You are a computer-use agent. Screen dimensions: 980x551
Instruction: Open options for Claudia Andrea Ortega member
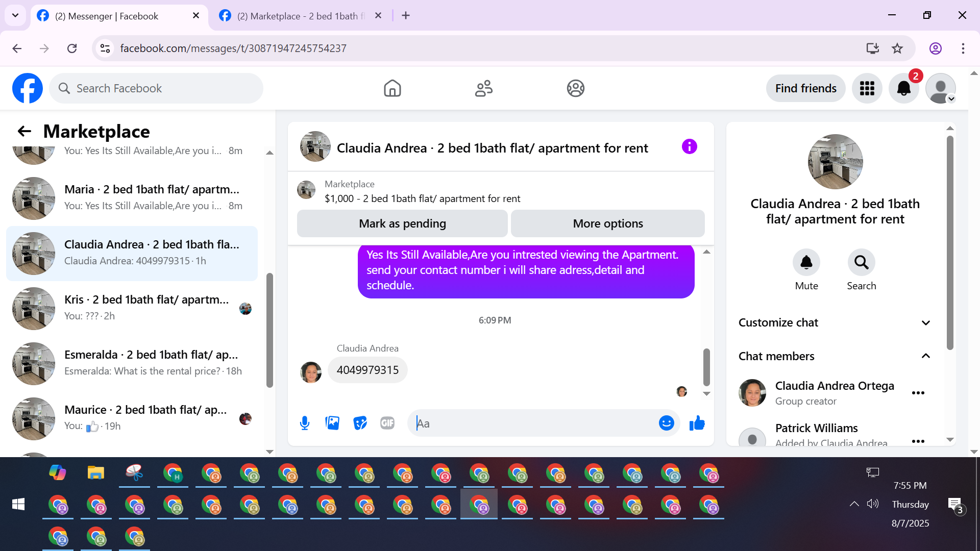coord(918,393)
